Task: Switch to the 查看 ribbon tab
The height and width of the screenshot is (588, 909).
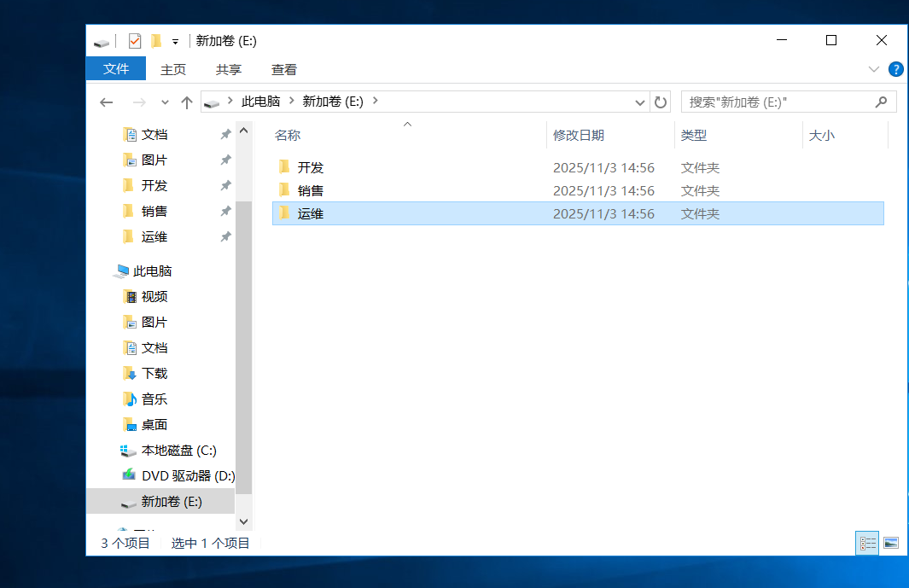Action: coord(284,70)
